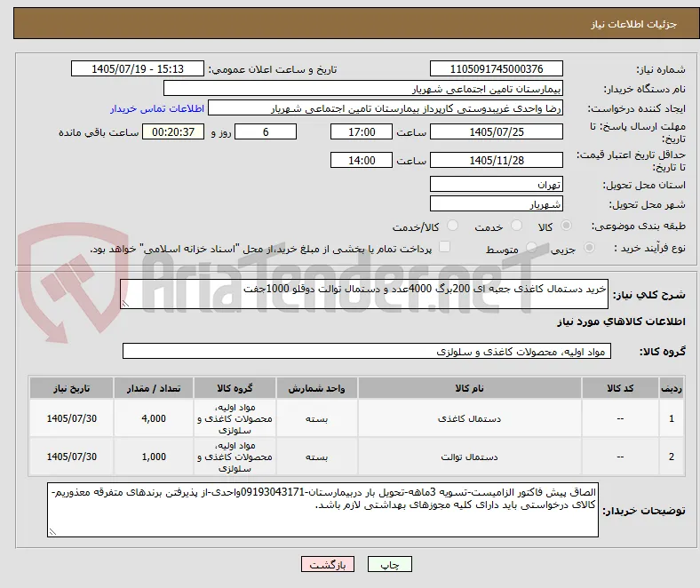Click the quantity cell 1,000

154,457
